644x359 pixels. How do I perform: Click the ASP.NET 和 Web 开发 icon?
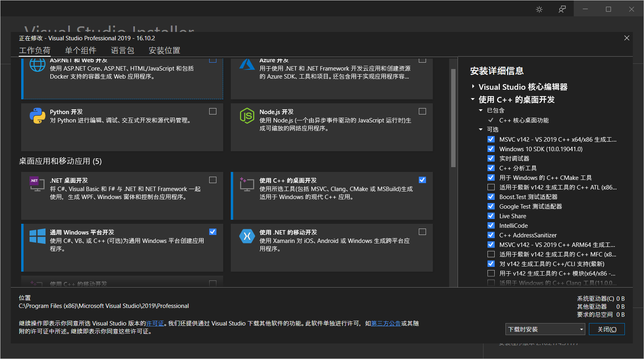tap(37, 65)
